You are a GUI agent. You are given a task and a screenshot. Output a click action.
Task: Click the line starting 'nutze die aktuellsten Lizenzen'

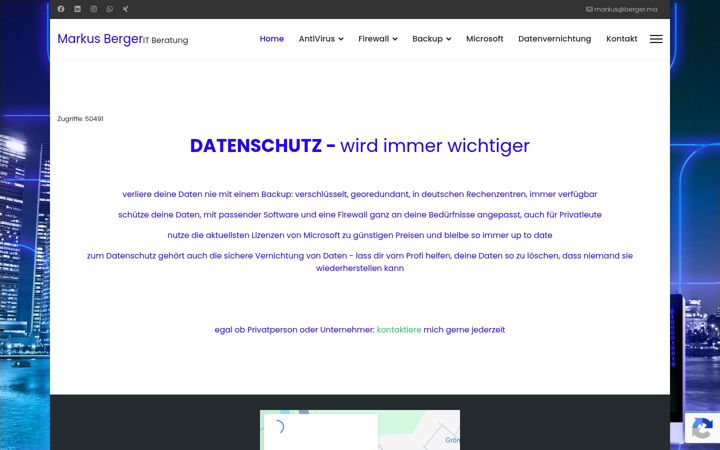[360, 235]
